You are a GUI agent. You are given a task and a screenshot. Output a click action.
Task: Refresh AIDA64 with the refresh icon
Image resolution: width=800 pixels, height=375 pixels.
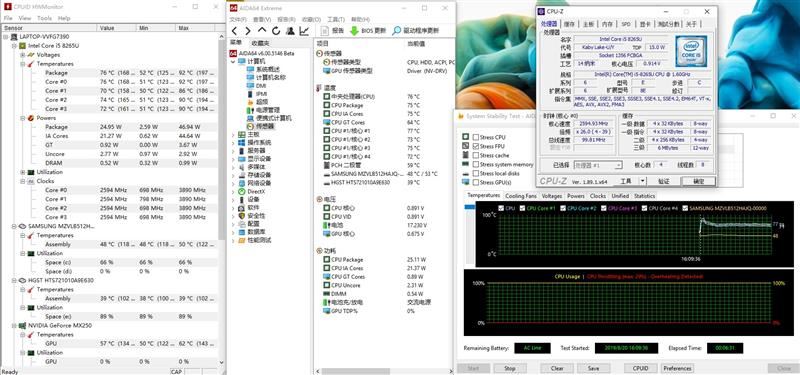pyautogui.click(x=276, y=31)
